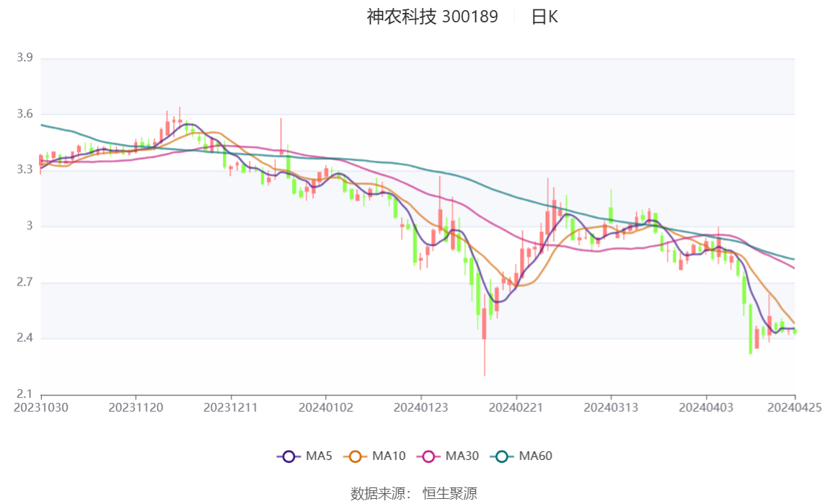
Task: Click the 3.9 price axis label
Action: point(25,58)
